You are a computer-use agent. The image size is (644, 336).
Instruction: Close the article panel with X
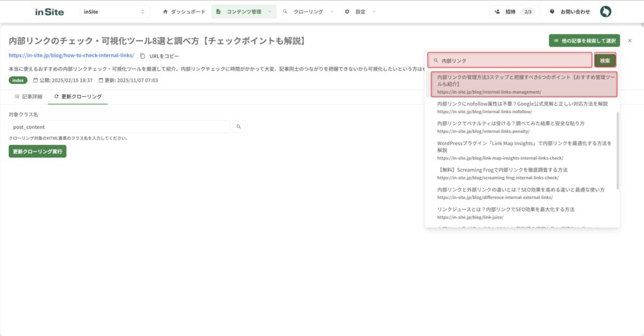tap(630, 41)
